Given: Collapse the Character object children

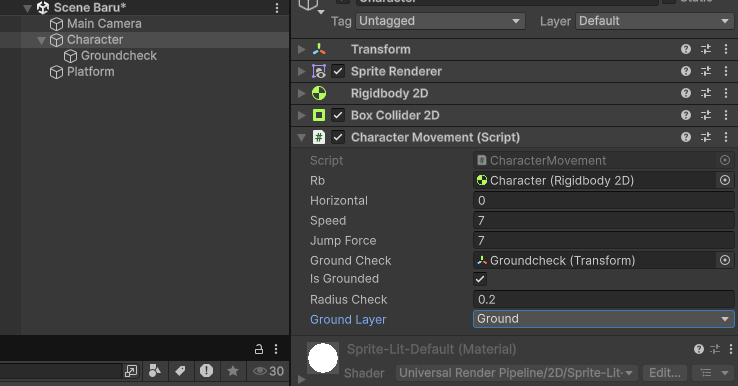Looking at the screenshot, I should point(41,40).
